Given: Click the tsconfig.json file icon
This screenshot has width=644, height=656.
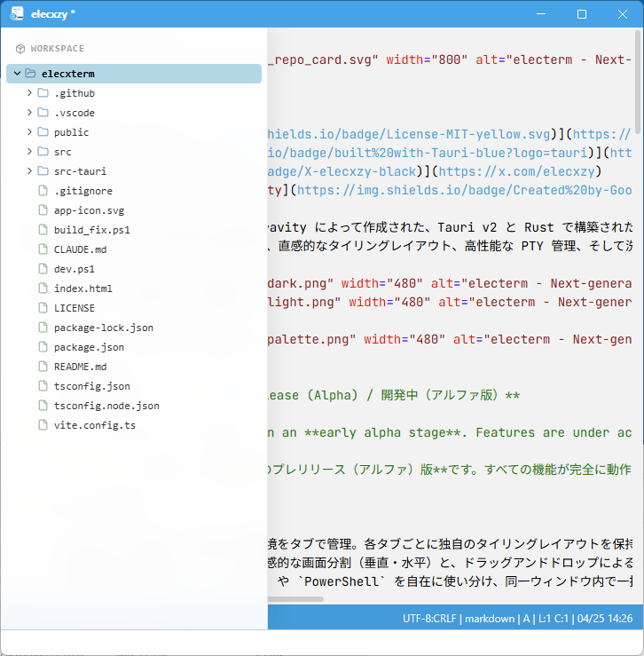Looking at the screenshot, I should tap(43, 386).
